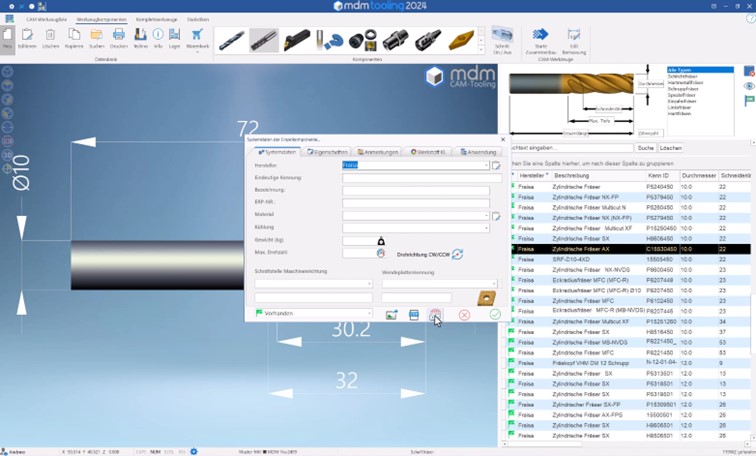Sort by Hersteller column header
This screenshot has width=756, height=456.
tap(533, 175)
